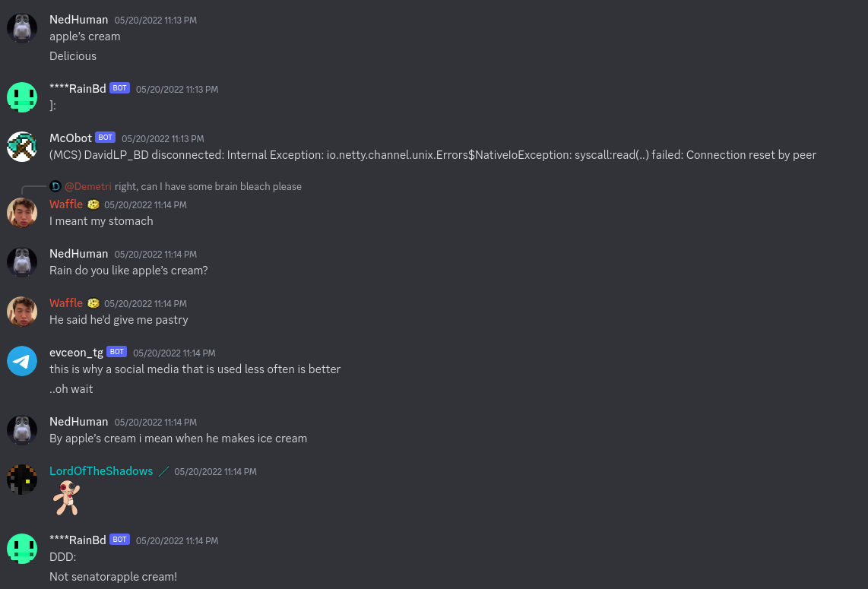
Task: Click the BOT tag next to evceon_tg
Action: pos(116,352)
